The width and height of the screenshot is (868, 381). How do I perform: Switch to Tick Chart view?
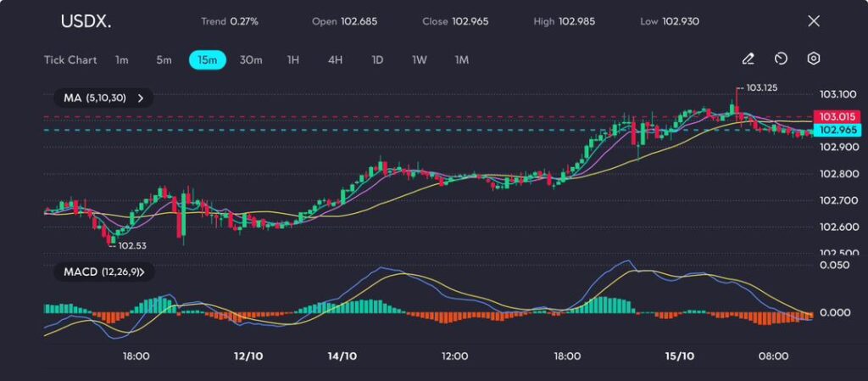tap(70, 60)
